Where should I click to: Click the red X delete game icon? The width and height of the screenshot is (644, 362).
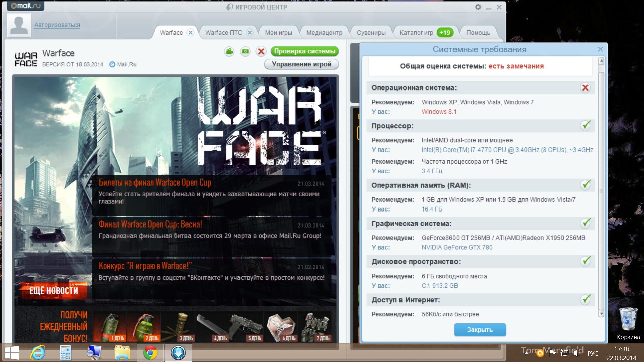point(261,51)
